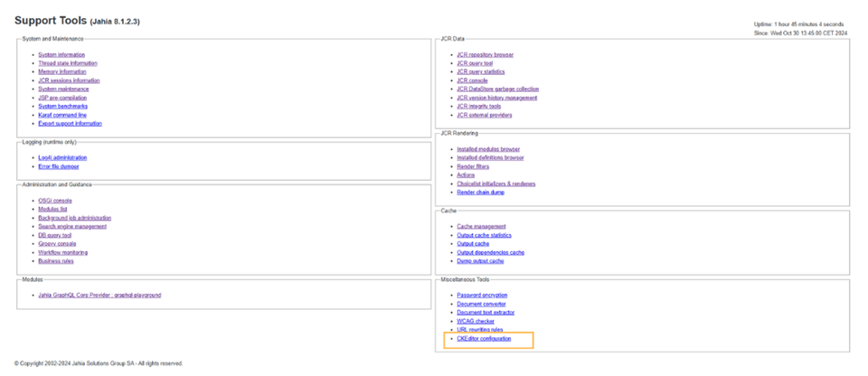The height and width of the screenshot is (376, 868).
Task: Click the System maintenance link
Action: pyautogui.click(x=63, y=89)
